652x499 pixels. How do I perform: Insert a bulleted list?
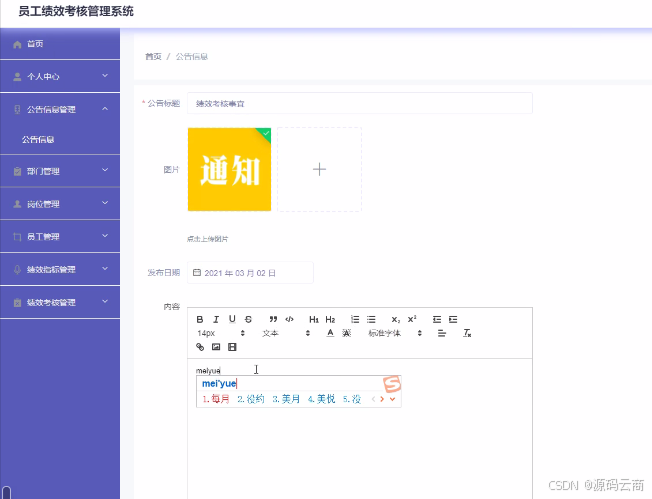point(371,319)
